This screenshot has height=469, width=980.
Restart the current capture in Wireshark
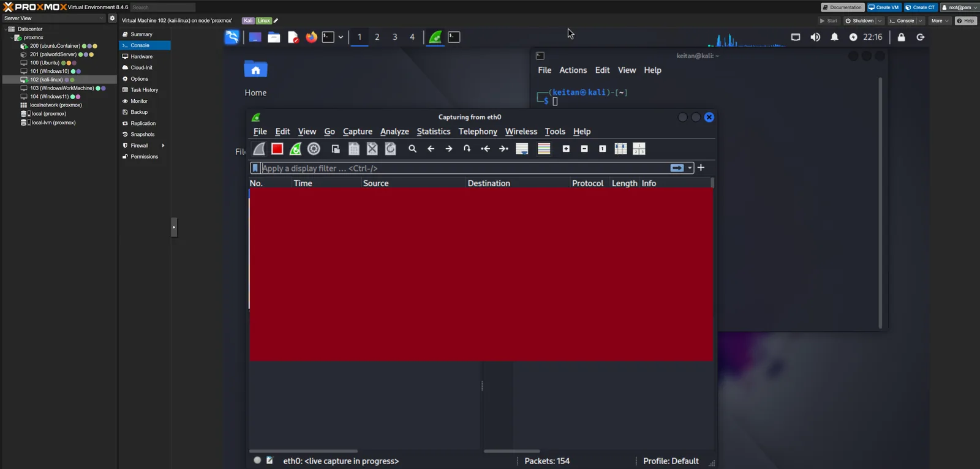pyautogui.click(x=295, y=149)
